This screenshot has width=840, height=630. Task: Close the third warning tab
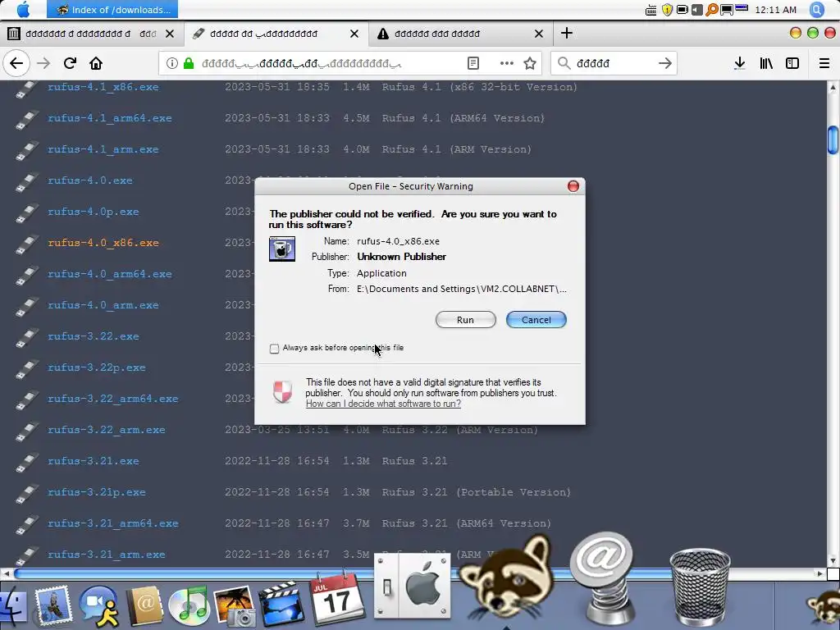click(x=539, y=34)
